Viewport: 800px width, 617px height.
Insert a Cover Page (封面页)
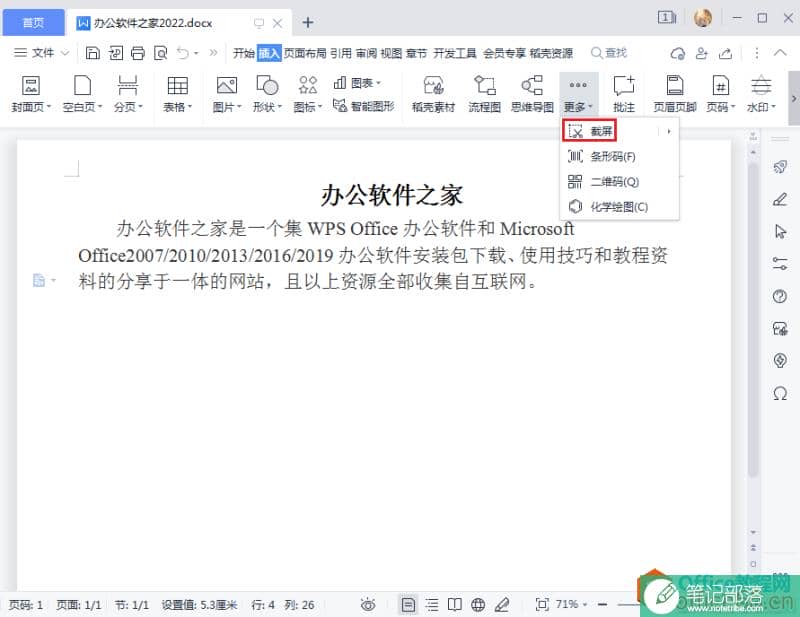point(31,93)
